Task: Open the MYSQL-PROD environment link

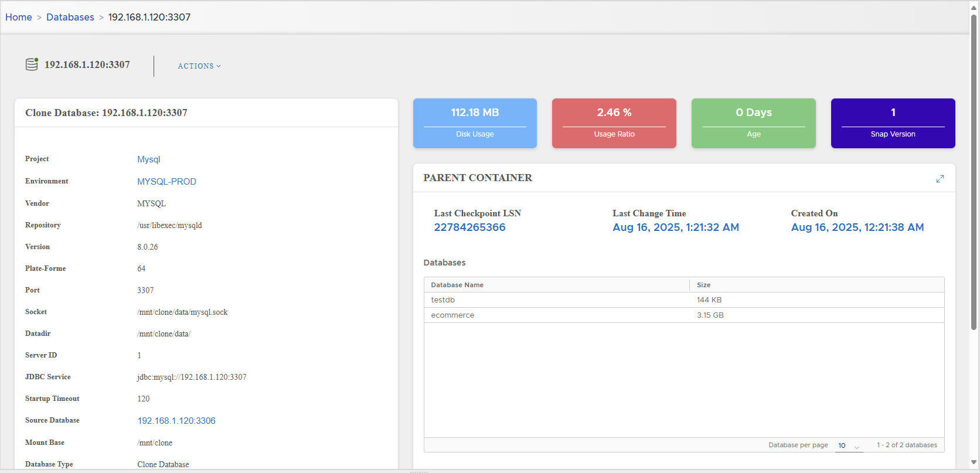Action: pyautogui.click(x=166, y=182)
